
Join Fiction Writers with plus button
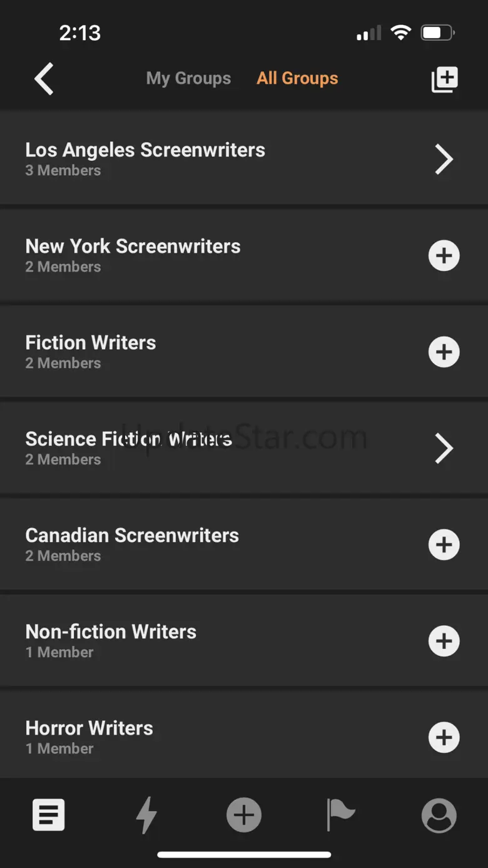(444, 352)
